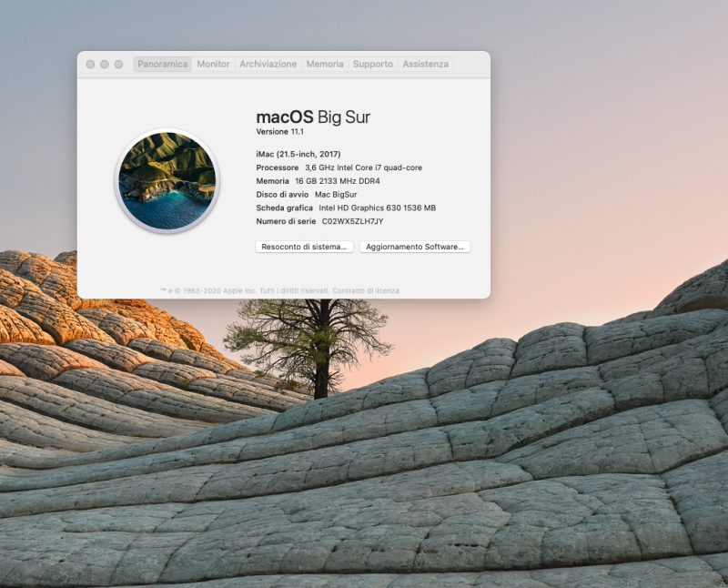Open Aggiornamento Software
Screen dimensions: 728x588
pyautogui.click(x=415, y=247)
